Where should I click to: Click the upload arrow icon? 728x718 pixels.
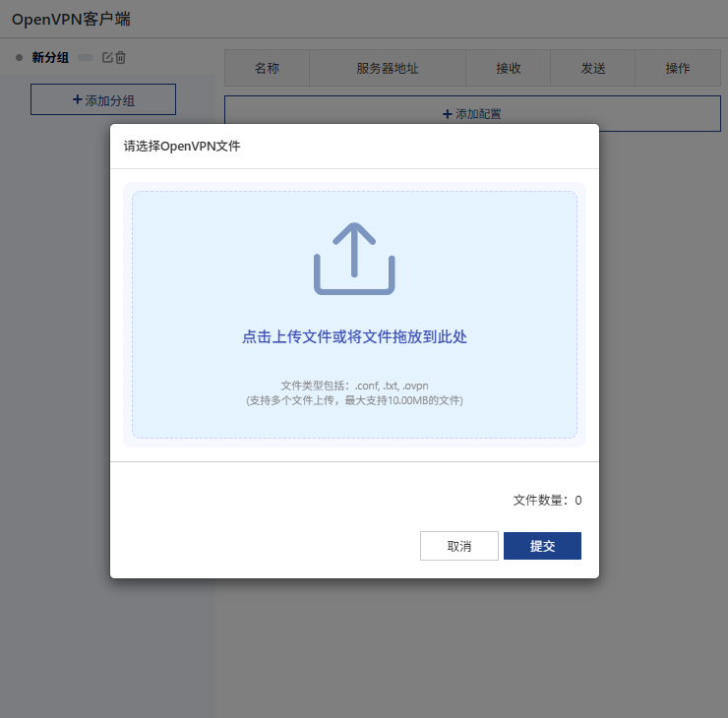(x=354, y=259)
